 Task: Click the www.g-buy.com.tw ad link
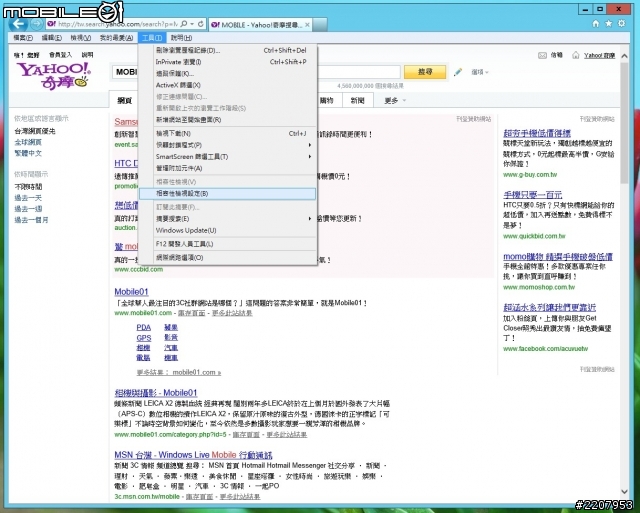[530, 175]
